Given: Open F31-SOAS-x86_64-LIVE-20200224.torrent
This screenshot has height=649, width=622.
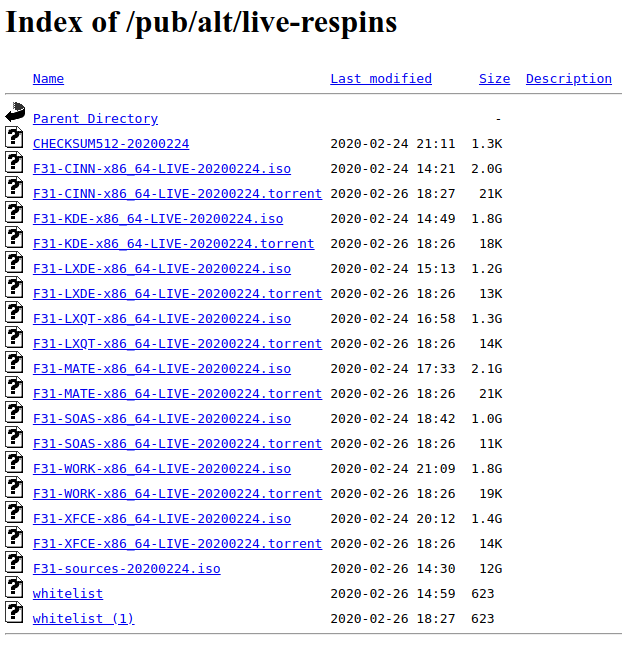Looking at the screenshot, I should [178, 444].
